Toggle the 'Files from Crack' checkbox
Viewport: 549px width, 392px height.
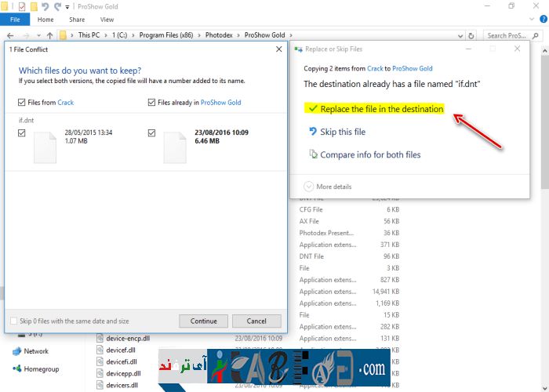(21, 103)
